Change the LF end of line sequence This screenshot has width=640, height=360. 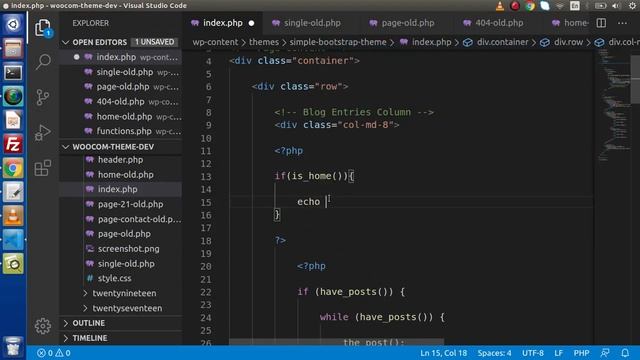(558, 353)
